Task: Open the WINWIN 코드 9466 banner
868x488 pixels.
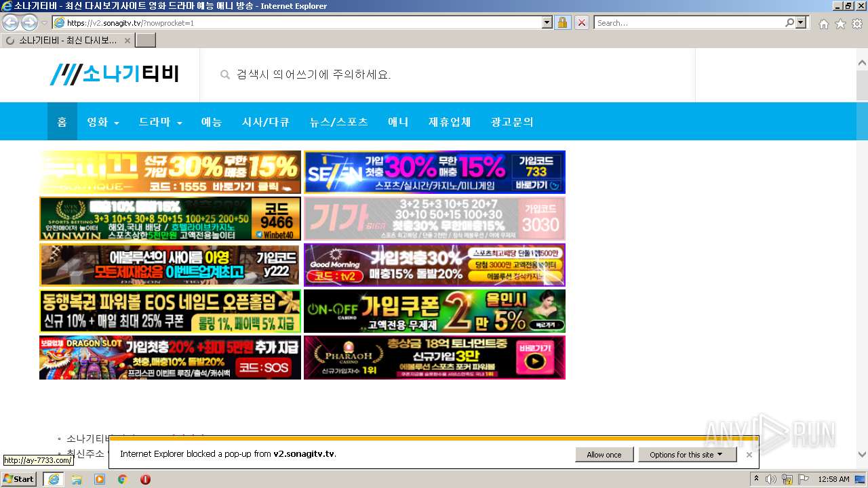Action: pos(170,219)
